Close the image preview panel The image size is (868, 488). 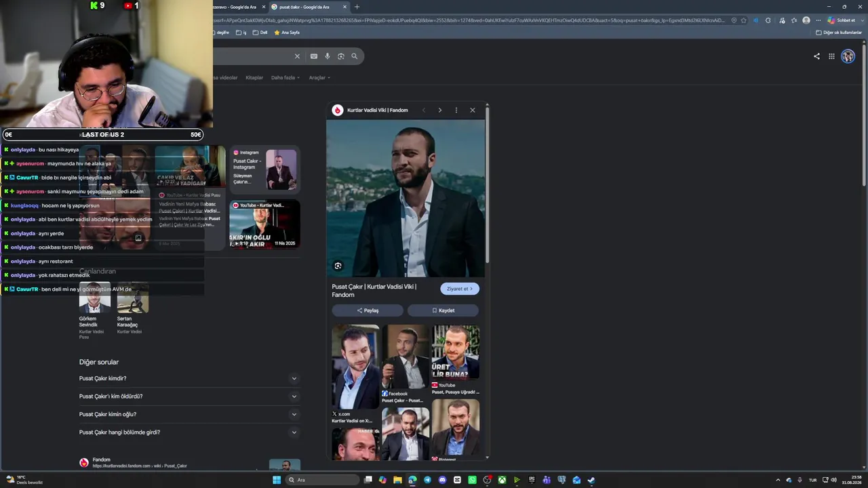[x=473, y=110]
